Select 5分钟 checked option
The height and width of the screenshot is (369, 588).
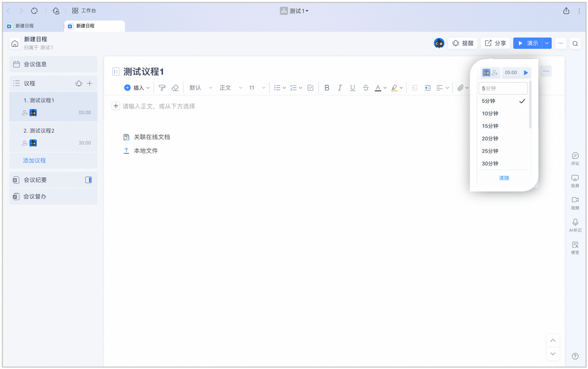pos(503,101)
